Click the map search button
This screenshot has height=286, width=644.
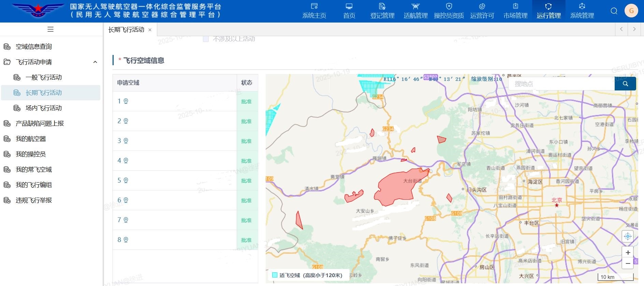click(625, 84)
